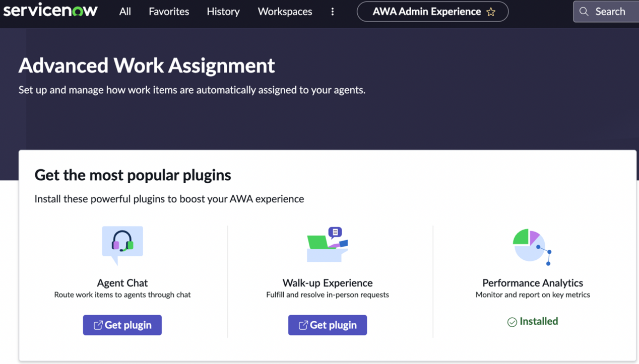Viewport: 639px width, 364px height.
Task: Click the magnifying glass search icon
Action: tap(584, 12)
